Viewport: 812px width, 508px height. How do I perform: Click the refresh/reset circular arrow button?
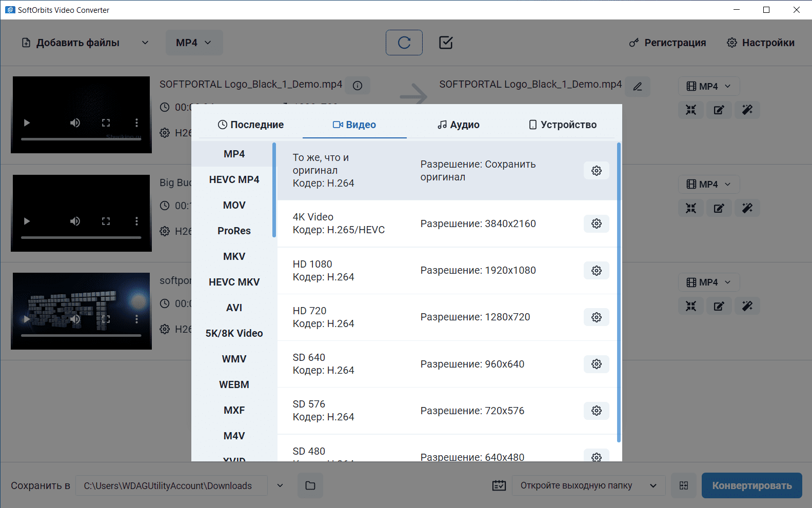404,43
